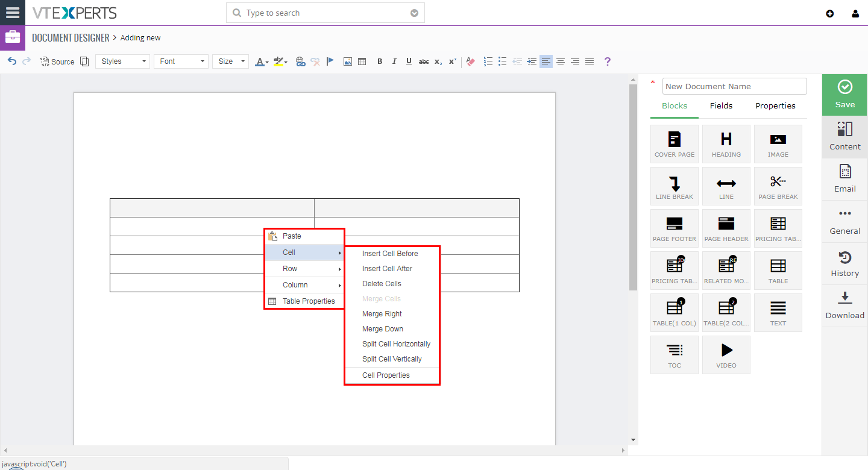Save the document

coord(844,95)
